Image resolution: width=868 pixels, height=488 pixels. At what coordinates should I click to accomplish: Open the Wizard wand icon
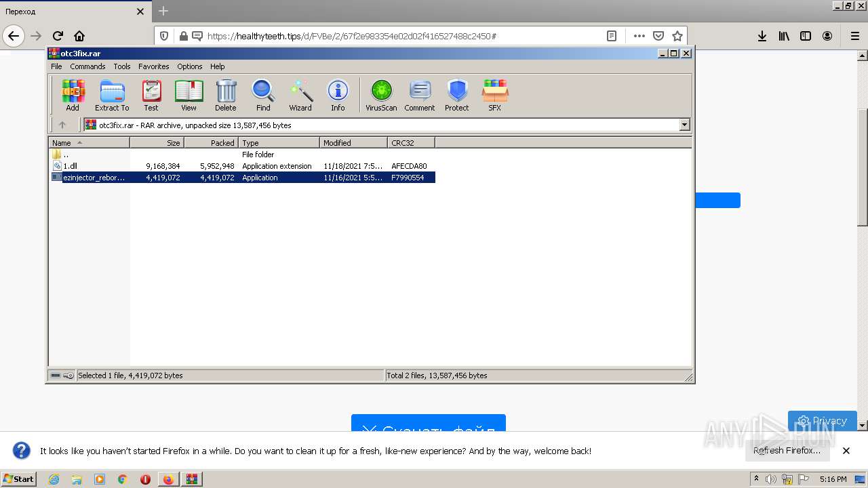(x=300, y=95)
